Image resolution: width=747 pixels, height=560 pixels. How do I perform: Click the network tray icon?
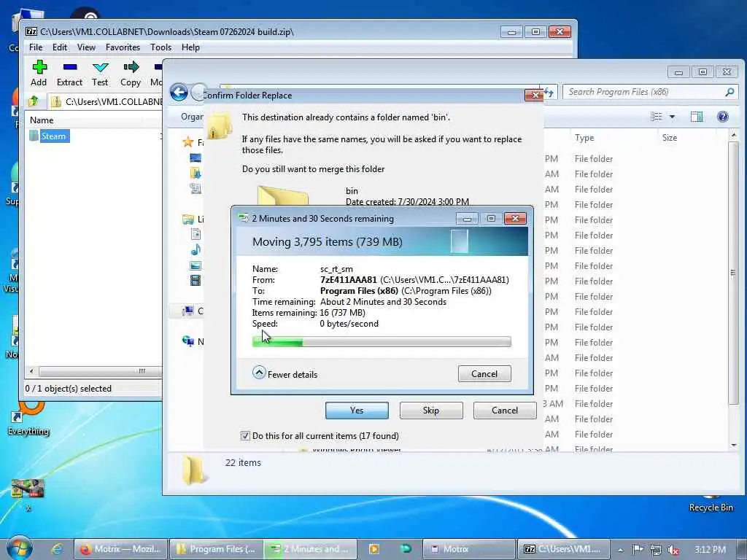tap(656, 550)
